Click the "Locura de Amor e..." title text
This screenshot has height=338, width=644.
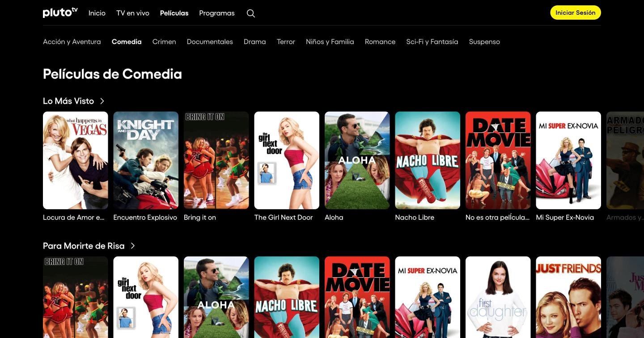pyautogui.click(x=74, y=217)
